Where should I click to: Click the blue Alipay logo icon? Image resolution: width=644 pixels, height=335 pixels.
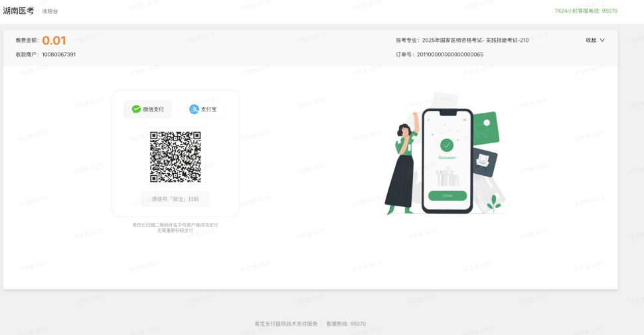coord(194,109)
